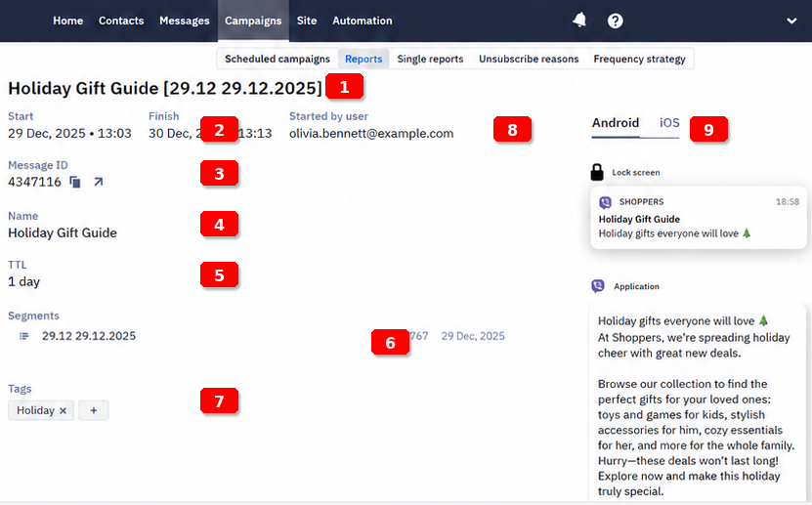Open the help question mark icon
812x505 pixels.
[x=616, y=21]
